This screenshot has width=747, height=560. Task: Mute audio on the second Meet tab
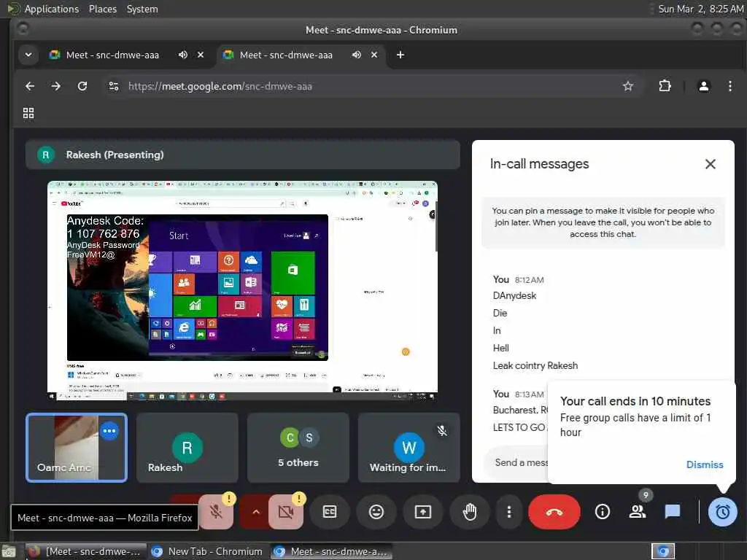coord(356,55)
